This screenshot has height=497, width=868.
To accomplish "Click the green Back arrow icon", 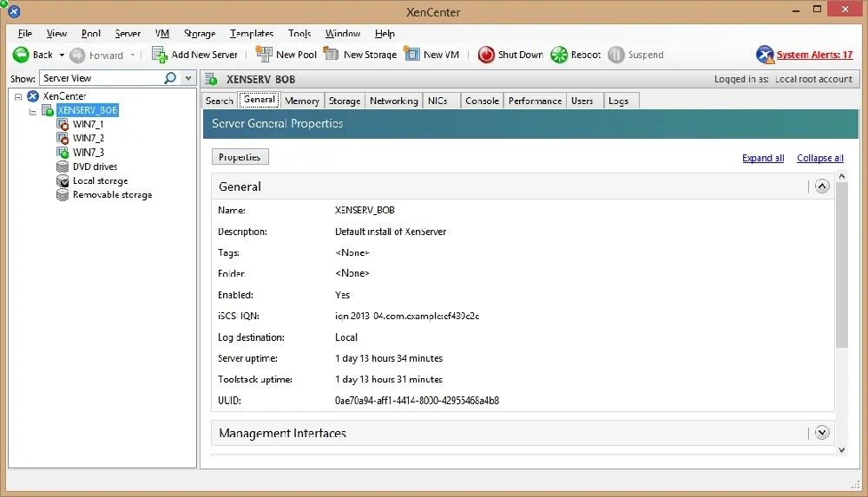I will (x=21, y=55).
